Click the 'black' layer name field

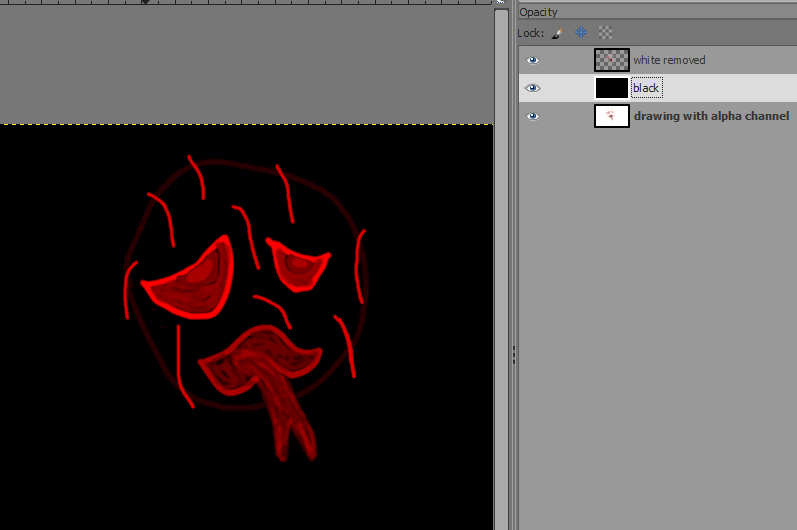click(x=646, y=88)
